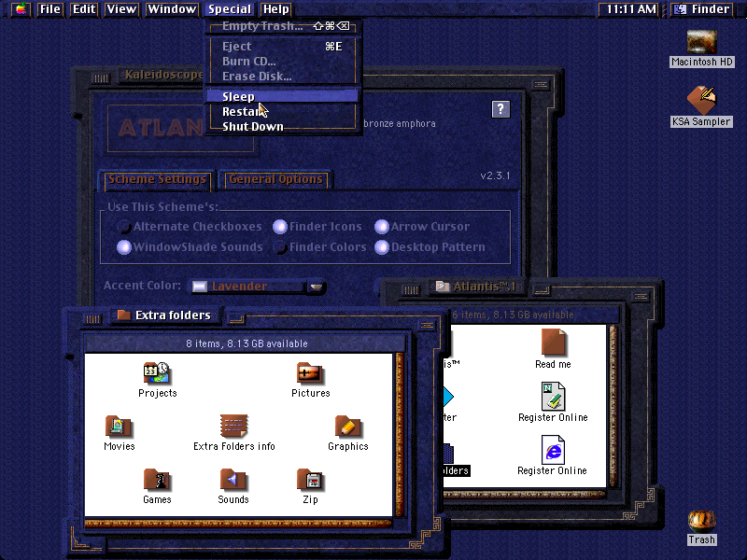Open the Help menu
This screenshot has height=560, width=747.
pos(275,9)
